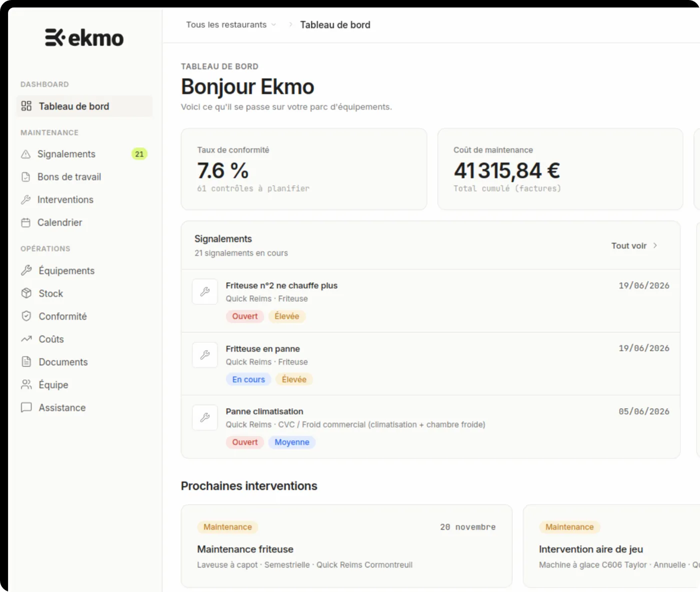Open the Stock menu item
700x592 pixels.
point(84,293)
